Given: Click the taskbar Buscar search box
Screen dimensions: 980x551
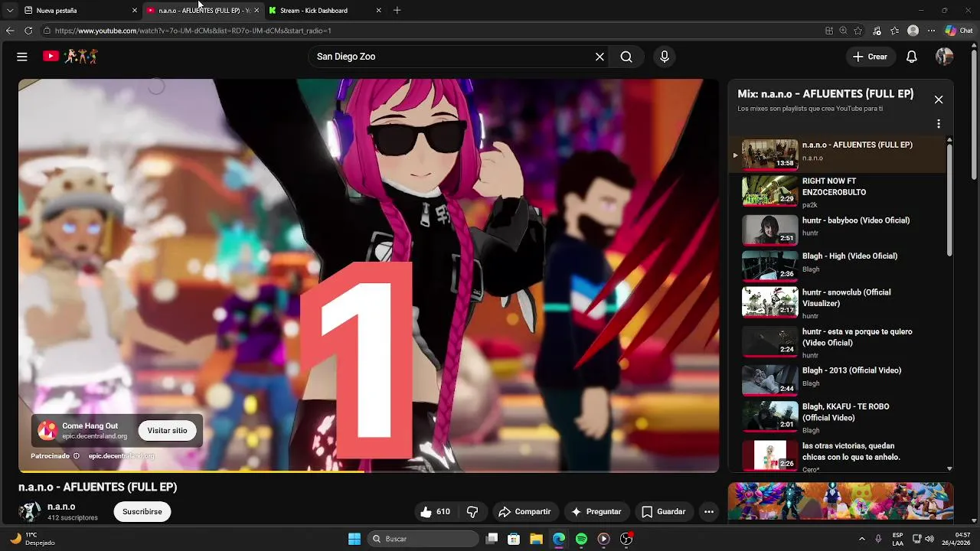Looking at the screenshot, I should tap(423, 539).
